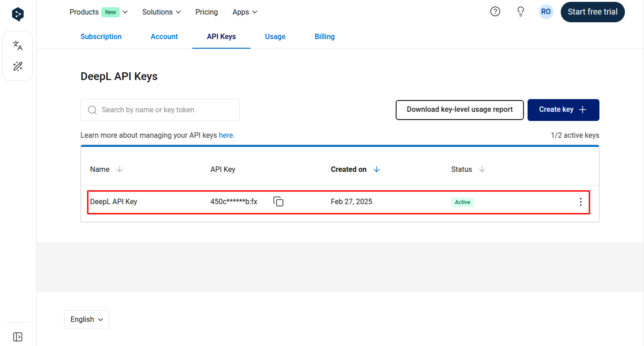Click the DeepL API Key name cell
Viewport: 644px width, 346px height.
point(114,201)
